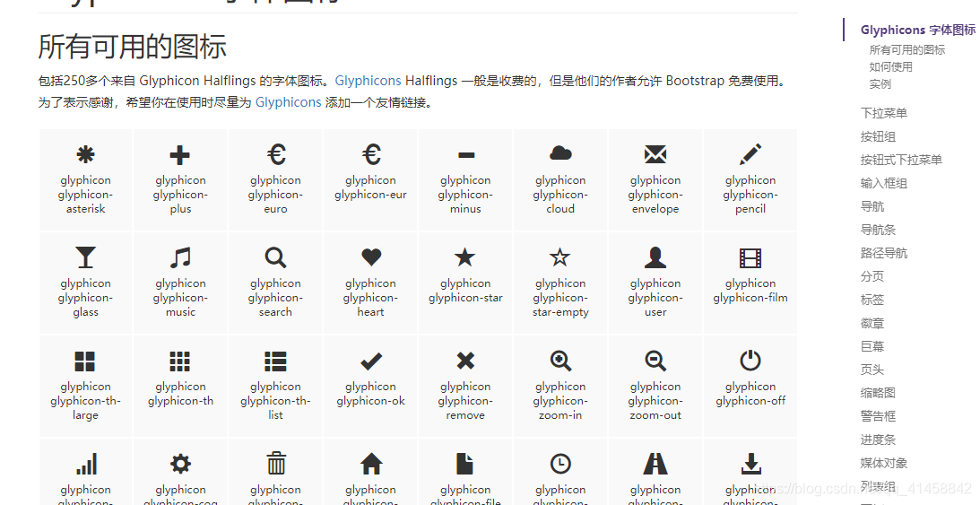
Task: Click the ok checkmark glyphicon
Action: (x=370, y=361)
